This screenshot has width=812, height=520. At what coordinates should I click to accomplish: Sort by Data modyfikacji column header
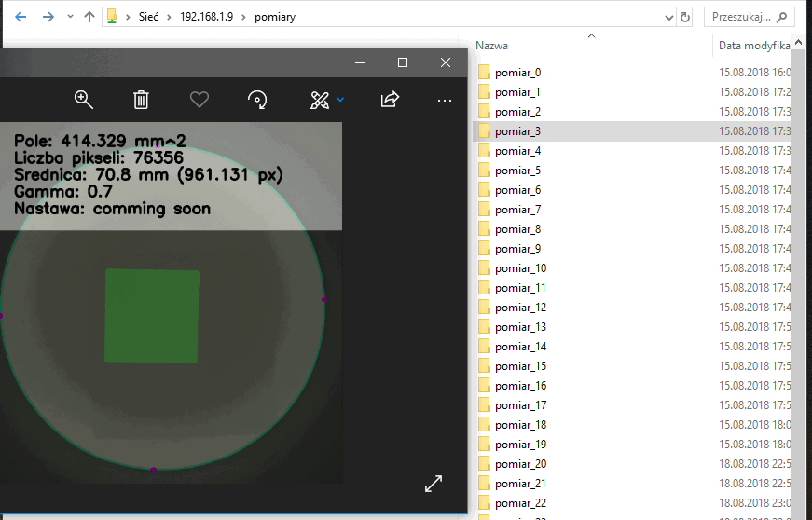click(x=754, y=46)
